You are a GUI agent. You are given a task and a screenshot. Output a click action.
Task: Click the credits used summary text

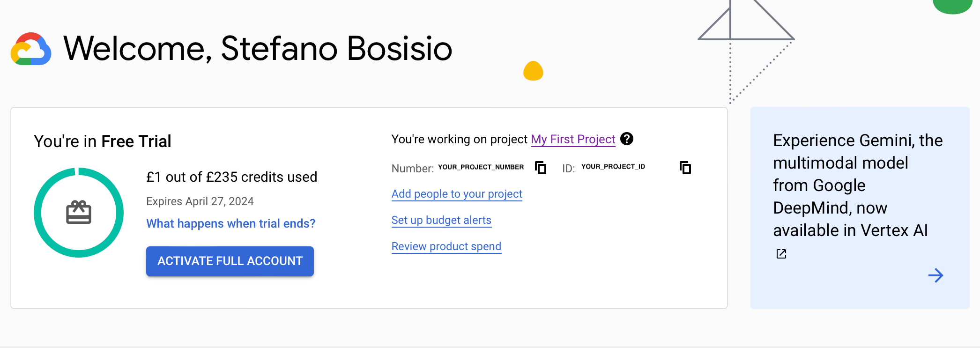point(231,177)
